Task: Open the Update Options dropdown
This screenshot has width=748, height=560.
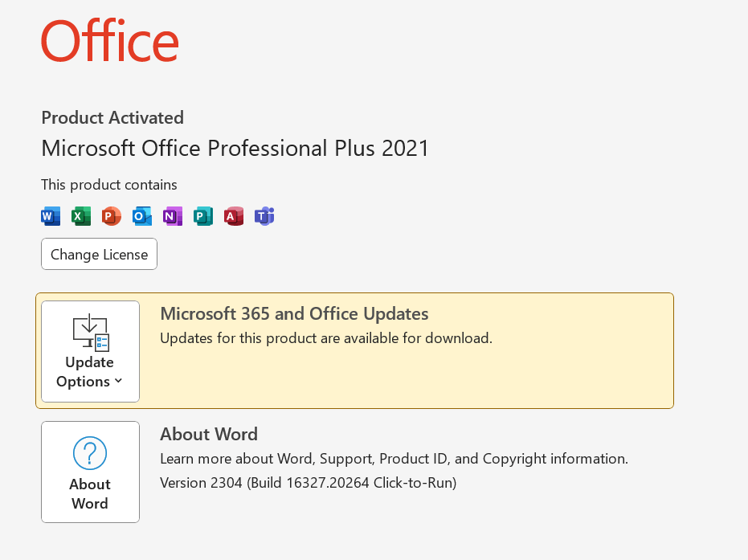Action: click(x=90, y=351)
